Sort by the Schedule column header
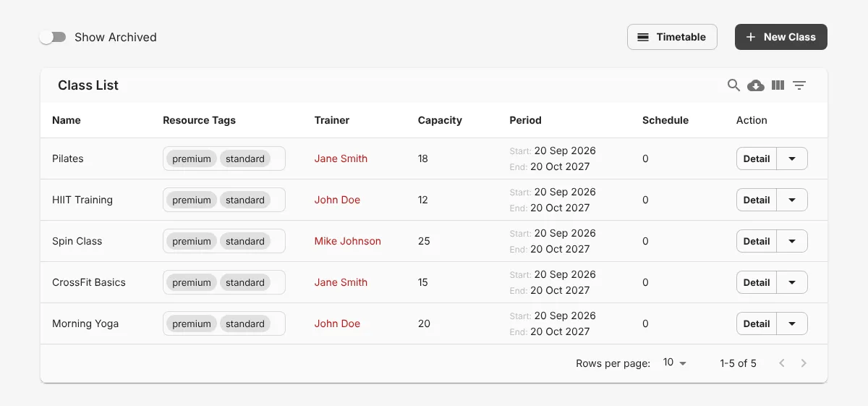Screen dimensions: 868x406 coord(665,120)
